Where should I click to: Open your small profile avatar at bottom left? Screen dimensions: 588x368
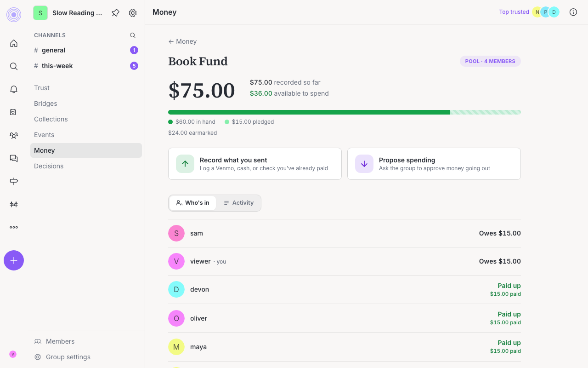click(x=13, y=354)
